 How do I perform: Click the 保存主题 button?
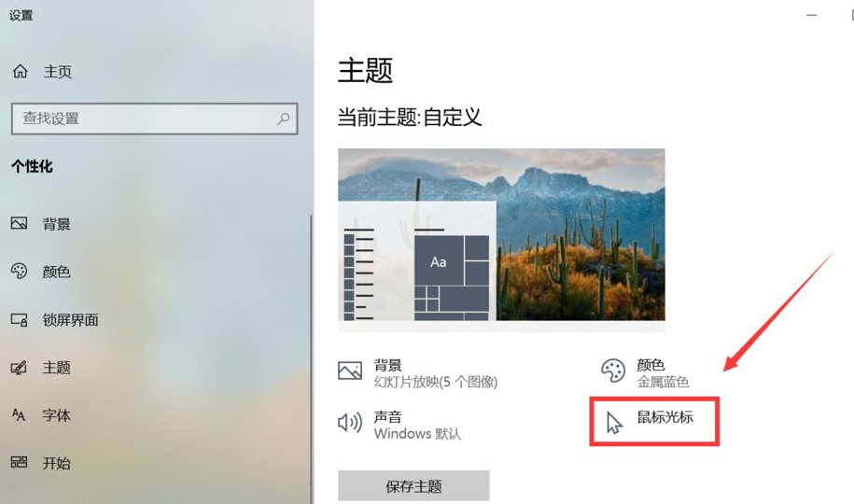[x=413, y=485]
